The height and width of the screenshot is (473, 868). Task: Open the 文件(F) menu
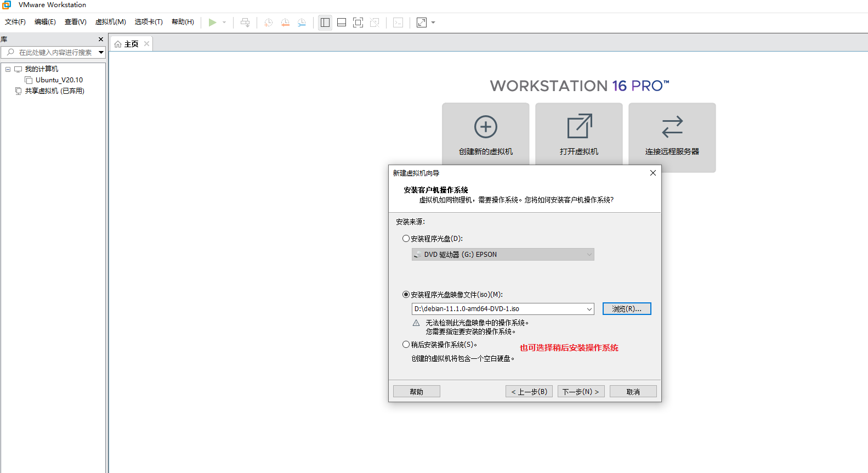[15, 22]
